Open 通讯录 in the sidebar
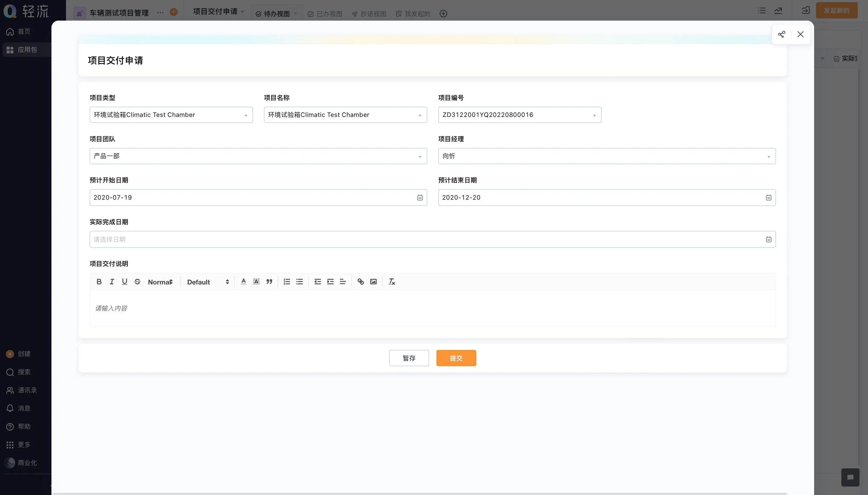Viewport: 868px width, 495px height. 21,390
